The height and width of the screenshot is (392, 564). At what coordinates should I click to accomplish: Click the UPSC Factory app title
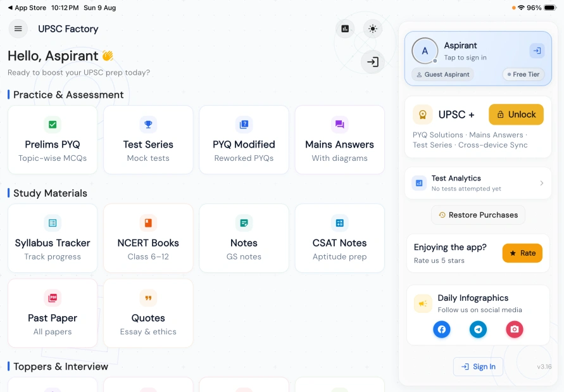[x=68, y=28]
